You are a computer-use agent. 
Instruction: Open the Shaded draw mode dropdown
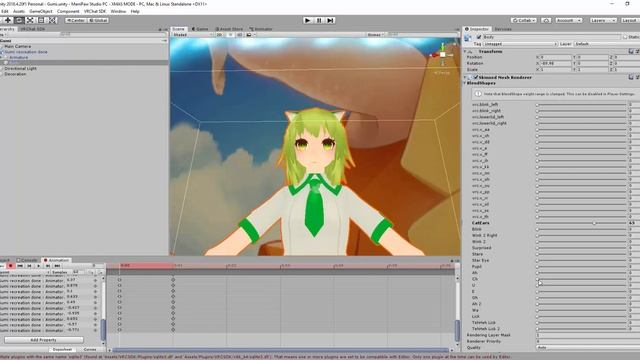193,35
